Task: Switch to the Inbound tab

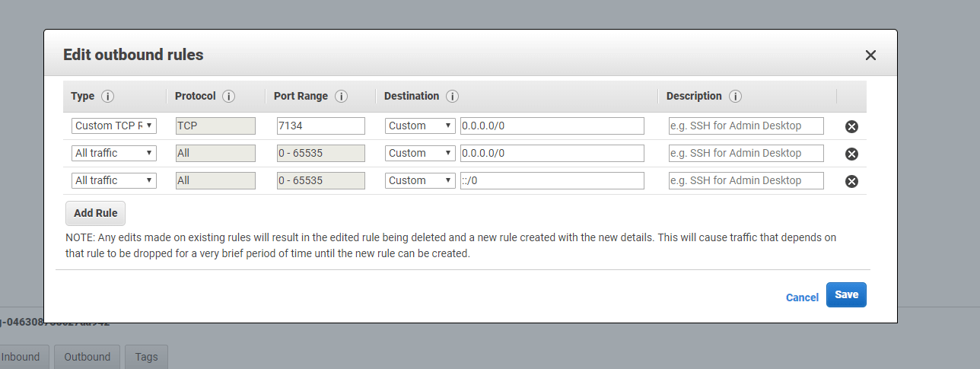Action: [x=21, y=357]
